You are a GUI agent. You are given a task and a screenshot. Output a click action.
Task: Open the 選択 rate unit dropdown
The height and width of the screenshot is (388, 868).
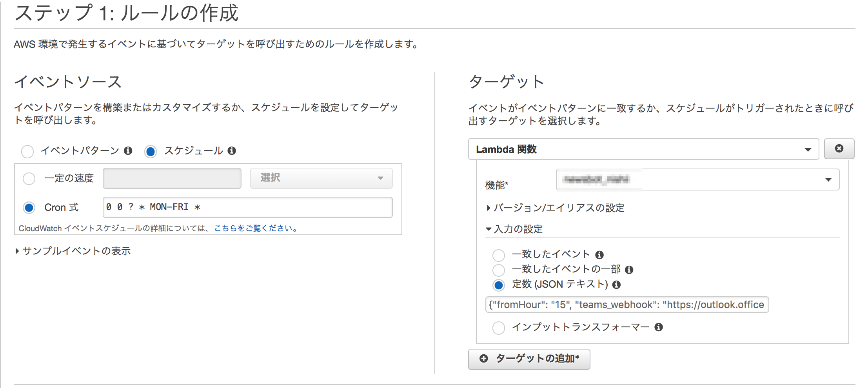(321, 178)
